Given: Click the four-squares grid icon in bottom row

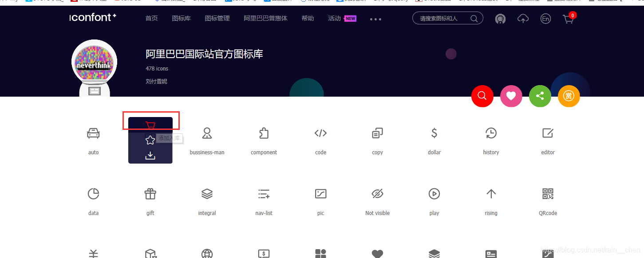Looking at the screenshot, I should click(x=320, y=254).
